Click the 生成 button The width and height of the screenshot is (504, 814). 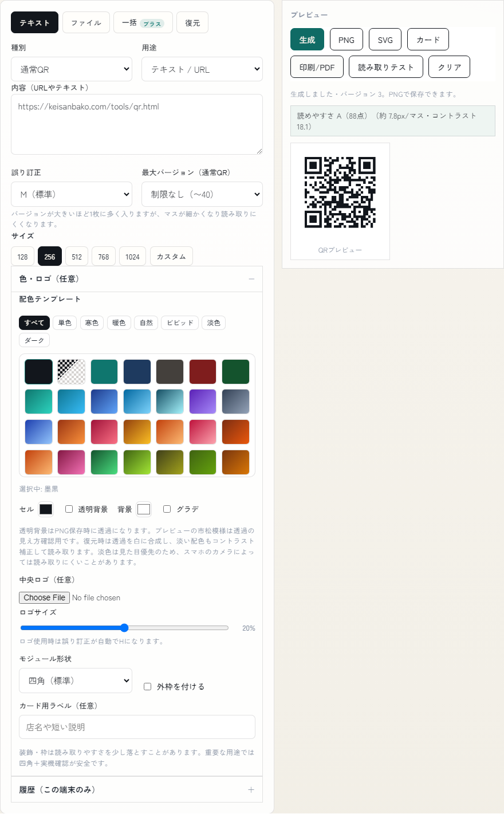[307, 40]
